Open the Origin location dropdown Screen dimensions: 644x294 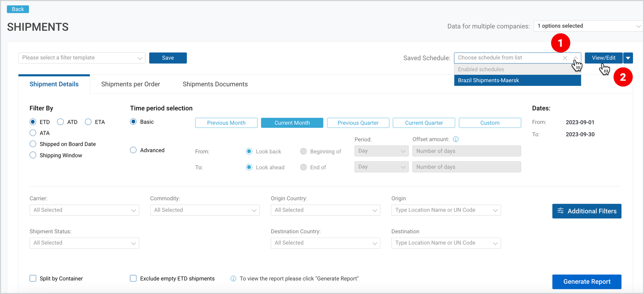[446, 210]
